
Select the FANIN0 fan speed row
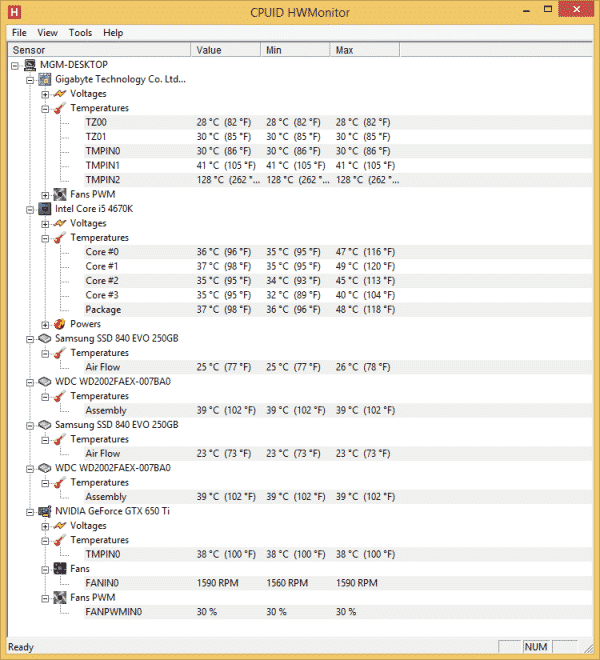coord(103,583)
